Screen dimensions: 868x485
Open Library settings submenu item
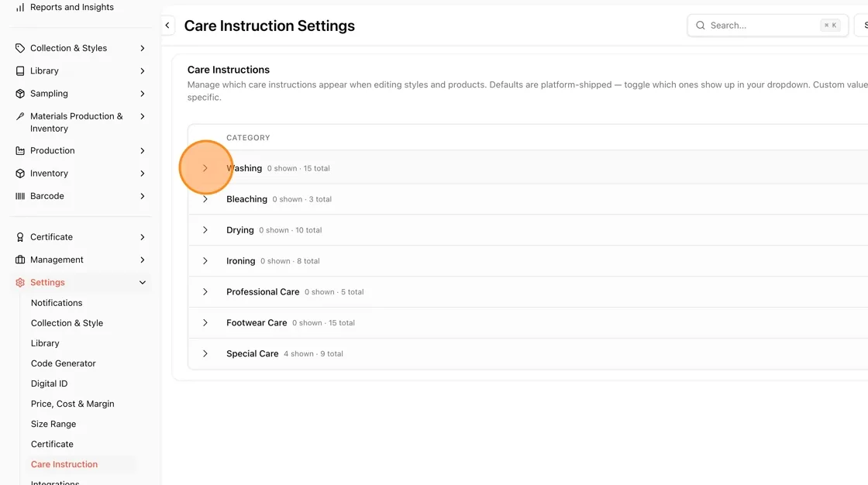pos(45,343)
